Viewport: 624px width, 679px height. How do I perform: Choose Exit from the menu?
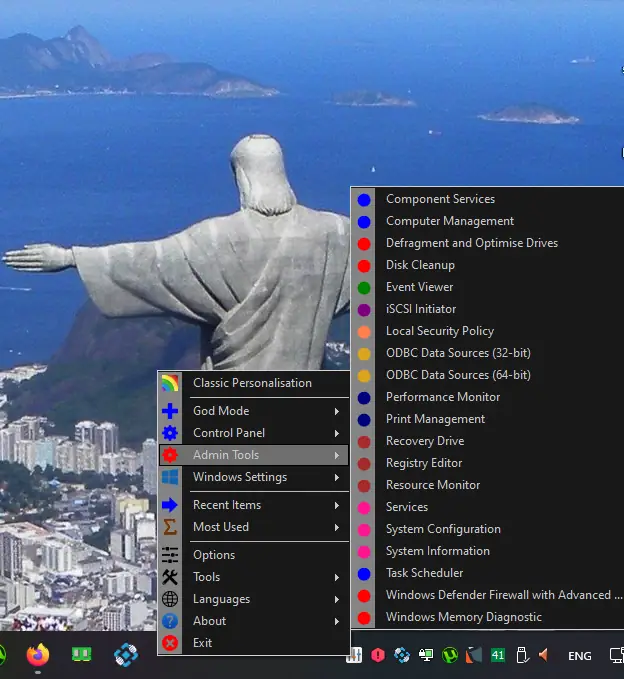pyautogui.click(x=253, y=643)
